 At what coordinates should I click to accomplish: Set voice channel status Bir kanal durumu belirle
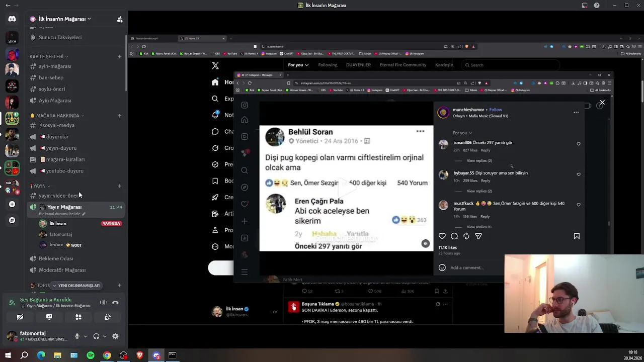[x=62, y=214]
